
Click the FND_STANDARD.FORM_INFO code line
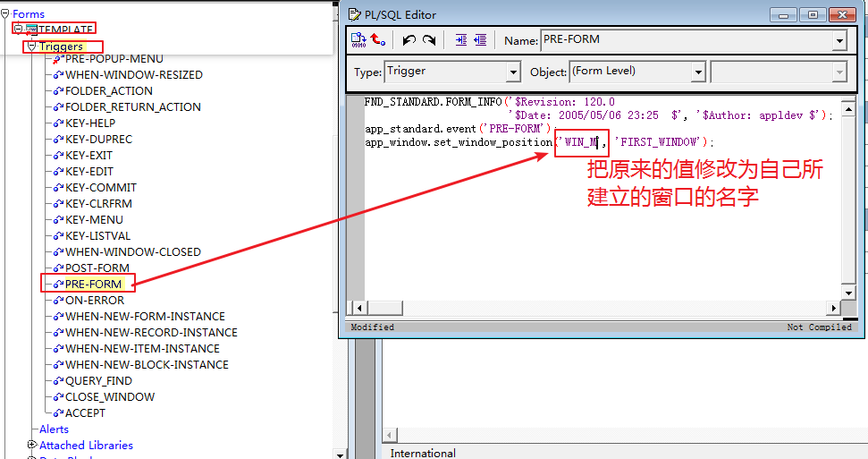click(489, 102)
